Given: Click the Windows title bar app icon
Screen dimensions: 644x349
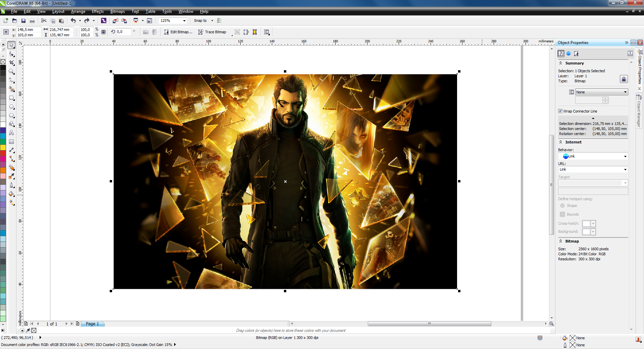Looking at the screenshot, I should [3, 3].
